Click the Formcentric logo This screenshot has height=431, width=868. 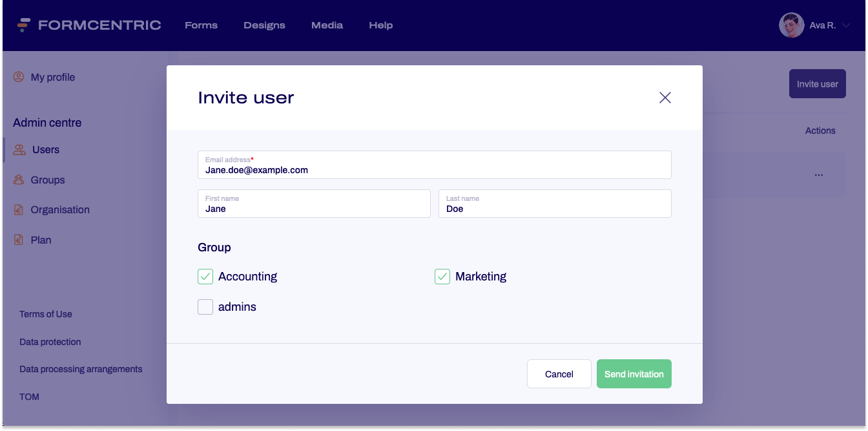click(89, 25)
